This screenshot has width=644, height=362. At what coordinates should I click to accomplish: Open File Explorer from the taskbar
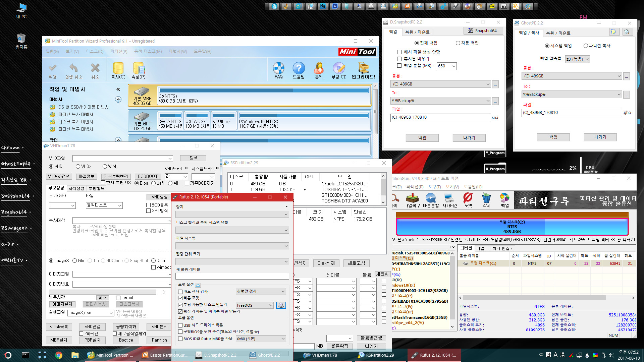(x=75, y=355)
